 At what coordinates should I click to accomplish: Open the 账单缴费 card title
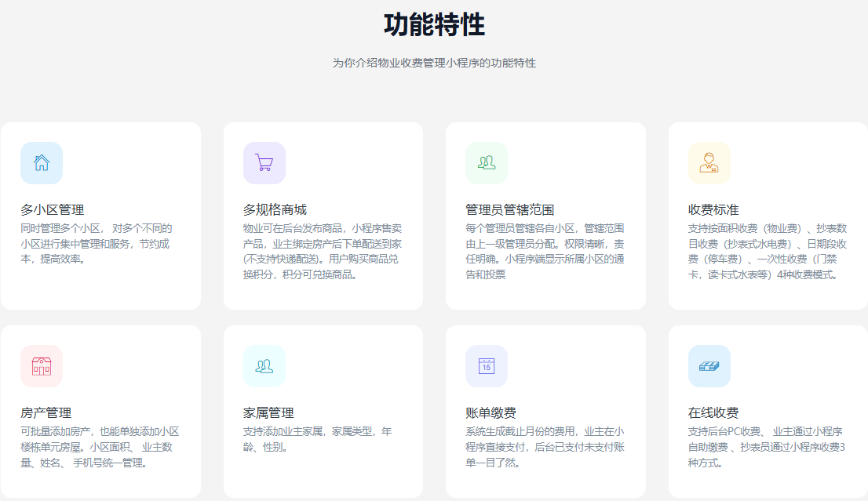pyautogui.click(x=491, y=412)
